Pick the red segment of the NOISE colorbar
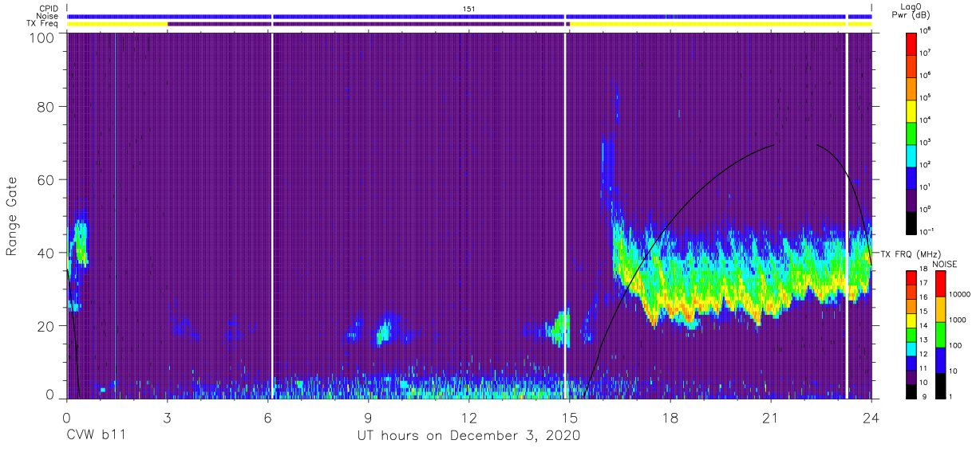The height and width of the screenshot is (452, 980). point(940,284)
